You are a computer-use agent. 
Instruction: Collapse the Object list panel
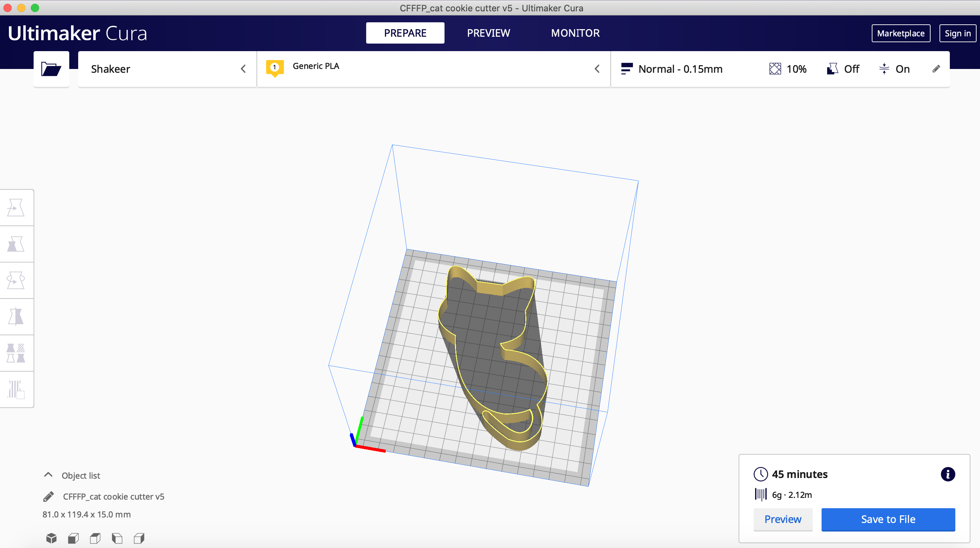coord(48,475)
